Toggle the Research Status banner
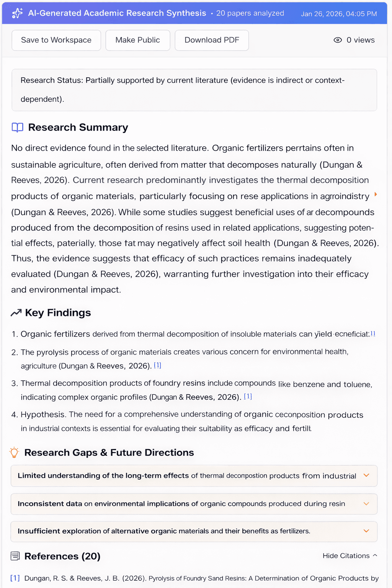The image size is (392, 588). (194, 90)
